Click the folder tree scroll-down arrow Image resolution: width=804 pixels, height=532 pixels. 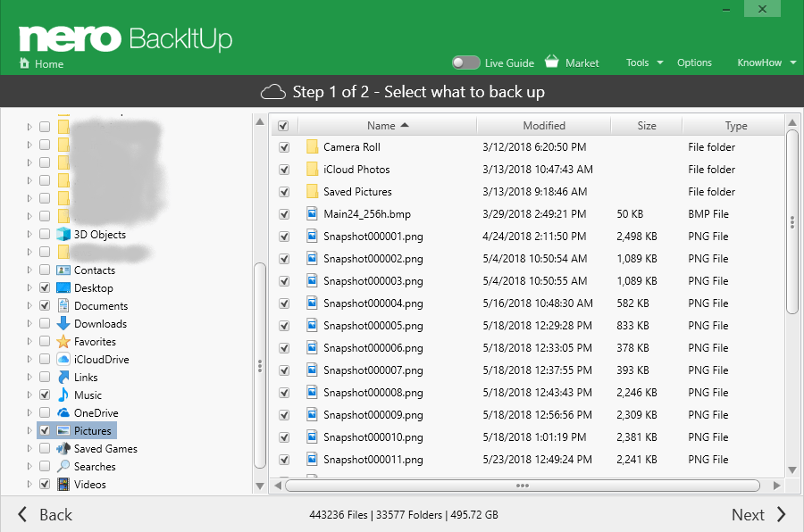click(260, 486)
